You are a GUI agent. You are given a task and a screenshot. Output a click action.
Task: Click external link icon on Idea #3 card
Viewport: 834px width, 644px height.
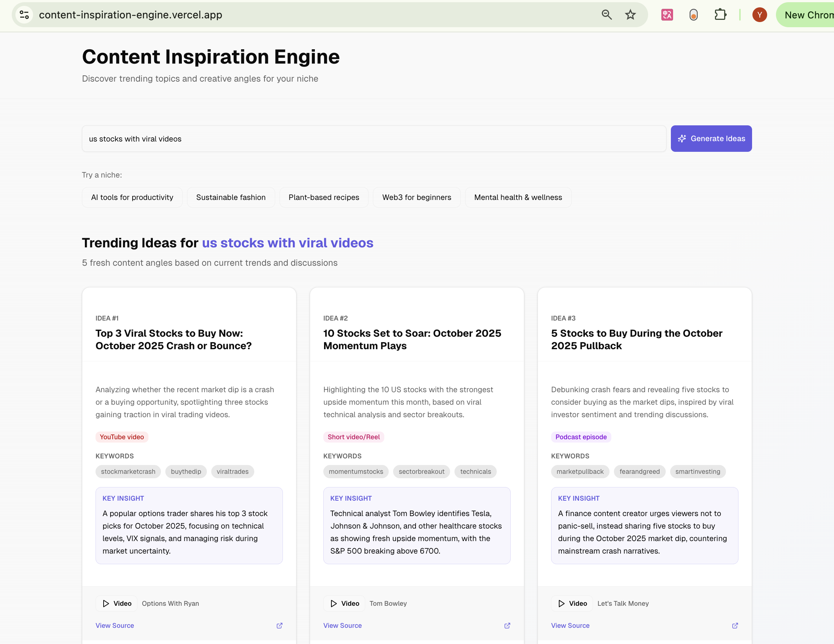pyautogui.click(x=735, y=626)
